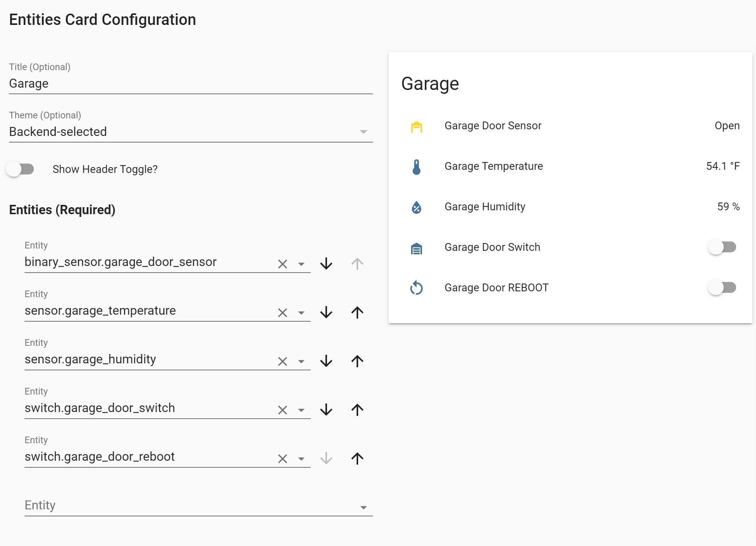Move garage_temperature entity up
Image resolution: width=756 pixels, height=546 pixels.
[357, 312]
